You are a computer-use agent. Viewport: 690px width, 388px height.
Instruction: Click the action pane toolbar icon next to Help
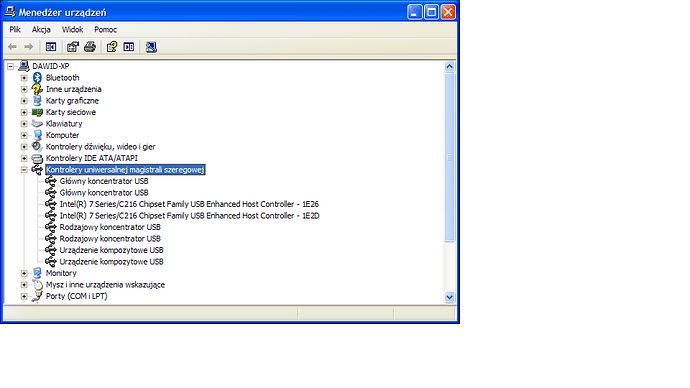pyautogui.click(x=129, y=47)
